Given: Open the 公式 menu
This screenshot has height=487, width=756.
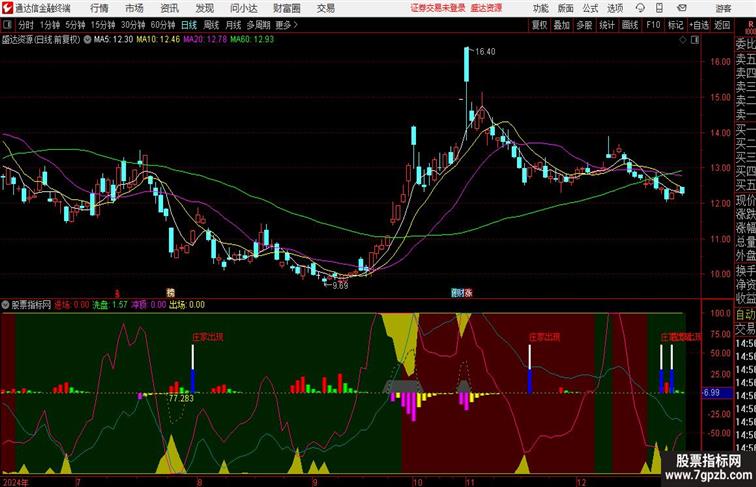Looking at the screenshot, I should click(x=590, y=8).
